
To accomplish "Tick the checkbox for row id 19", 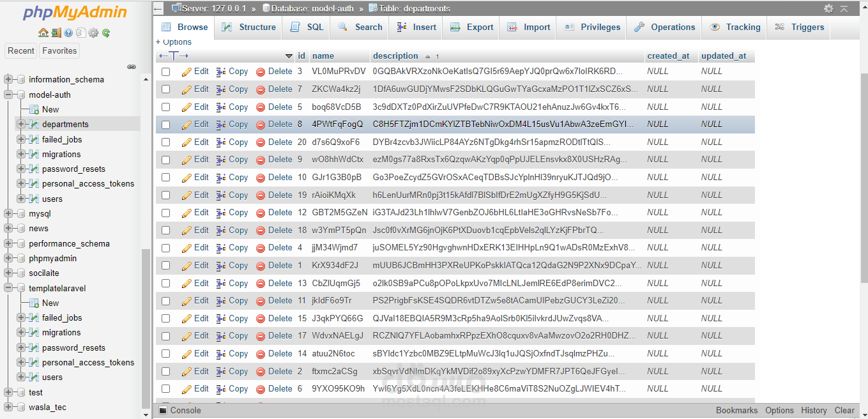I will [165, 195].
